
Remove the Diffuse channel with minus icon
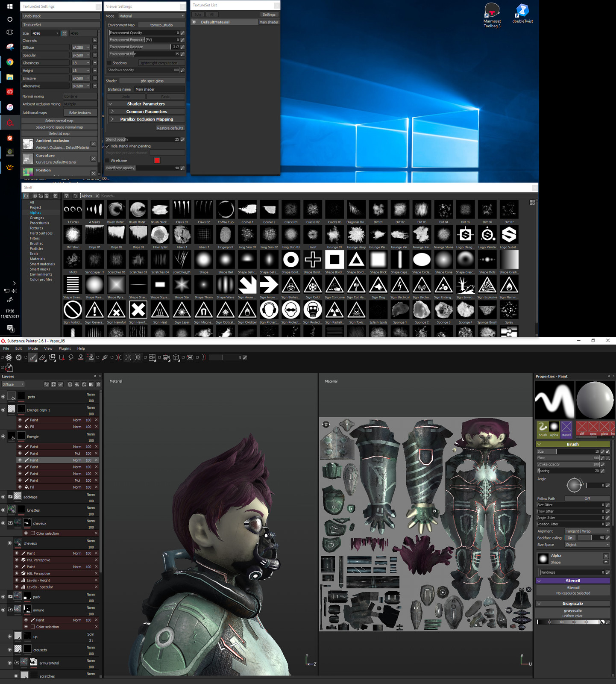coord(95,47)
